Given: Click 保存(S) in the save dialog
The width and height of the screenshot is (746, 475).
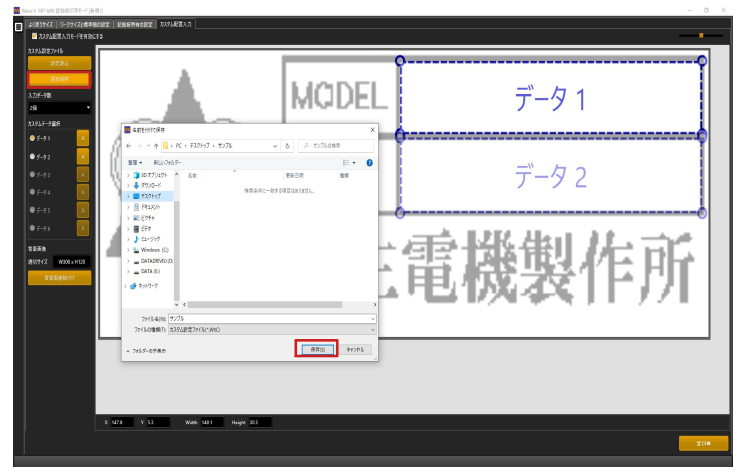Looking at the screenshot, I should click(317, 350).
